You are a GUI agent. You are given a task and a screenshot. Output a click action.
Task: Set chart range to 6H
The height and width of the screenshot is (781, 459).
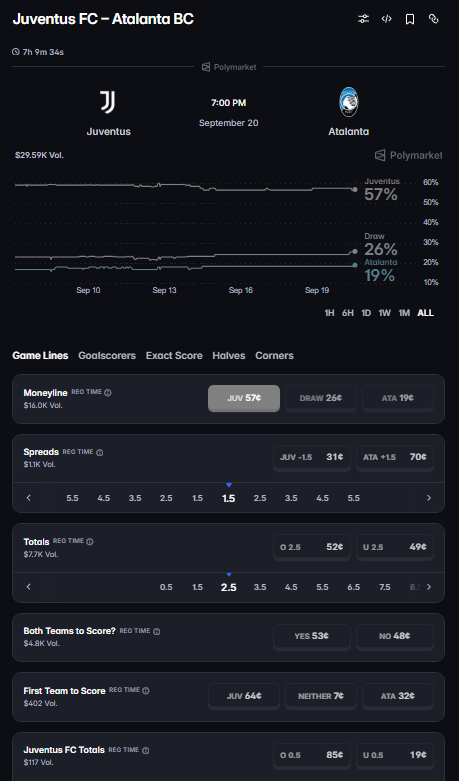coord(347,313)
